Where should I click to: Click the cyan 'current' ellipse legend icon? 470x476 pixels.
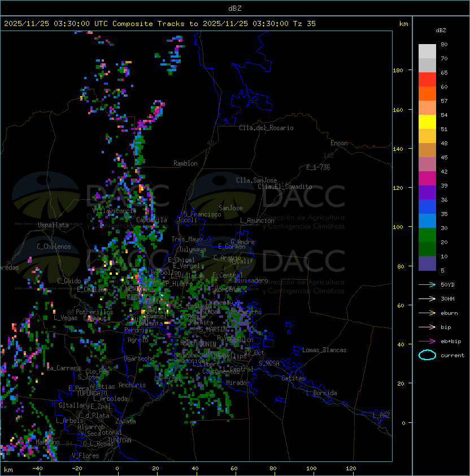[x=427, y=355]
